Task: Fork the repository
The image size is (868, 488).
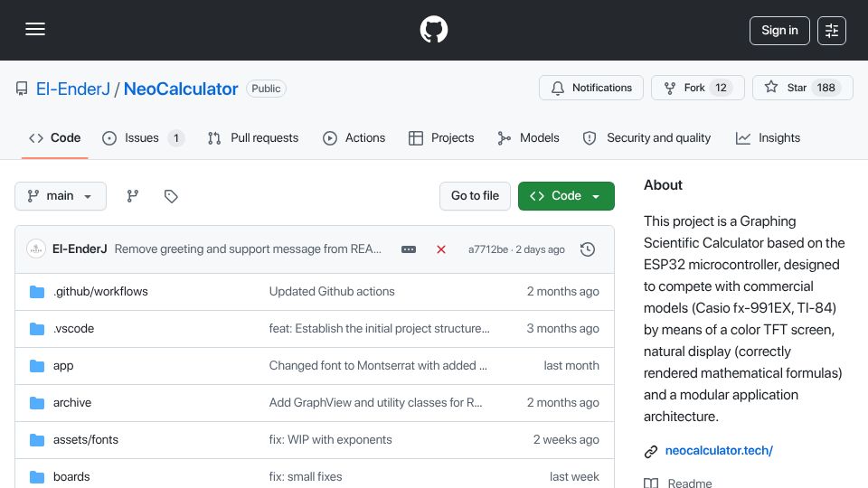Action: pos(697,88)
